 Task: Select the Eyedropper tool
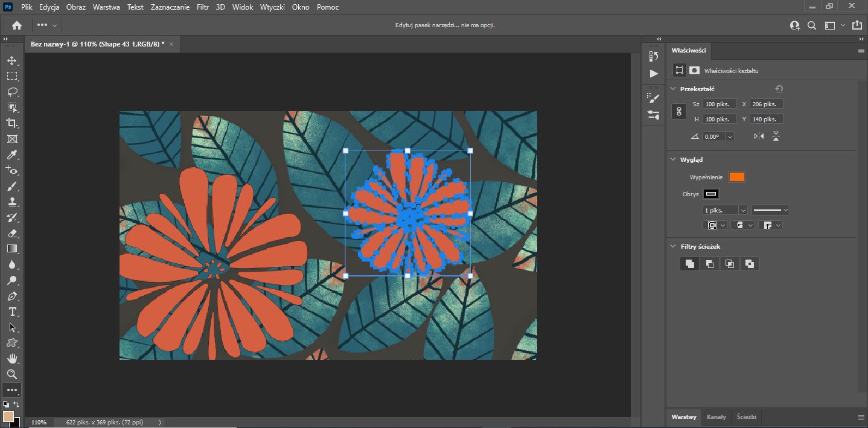(11, 155)
